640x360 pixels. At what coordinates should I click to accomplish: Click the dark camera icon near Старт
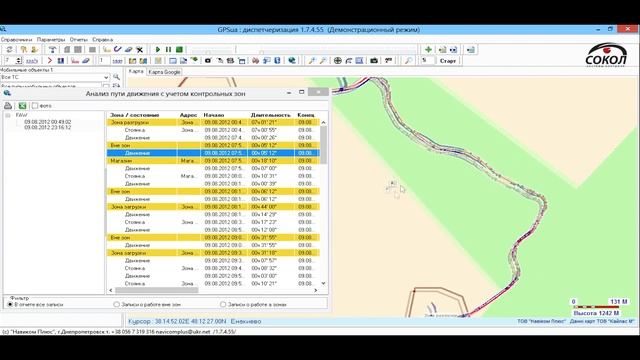point(374,60)
